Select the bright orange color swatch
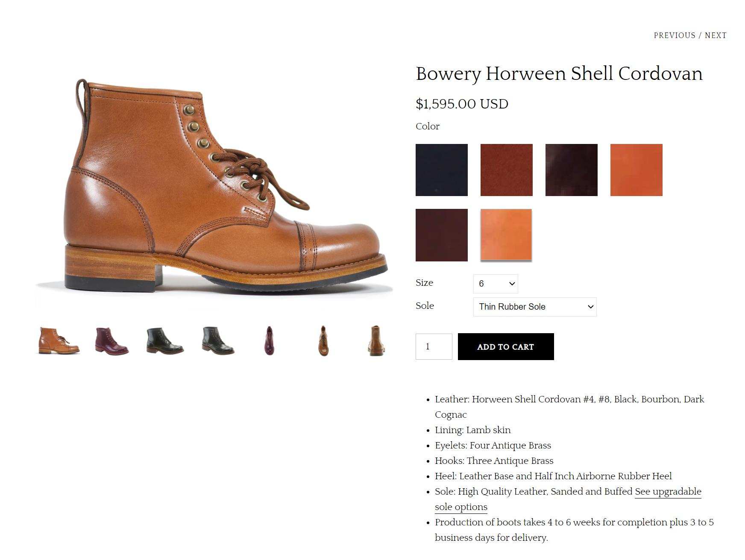Screen dimensions: 745x560 (636, 170)
